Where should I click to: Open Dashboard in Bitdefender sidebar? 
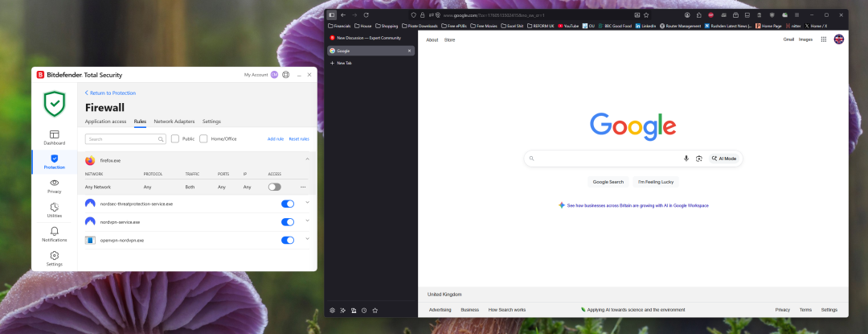(x=55, y=138)
